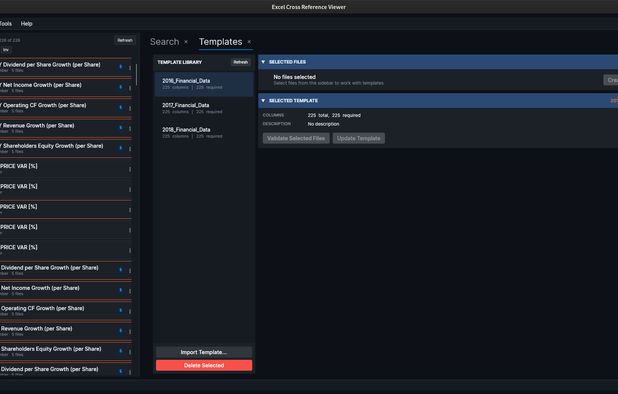Select the 'Y Shareholders Equity Growth (per Share)' row

pos(66,148)
